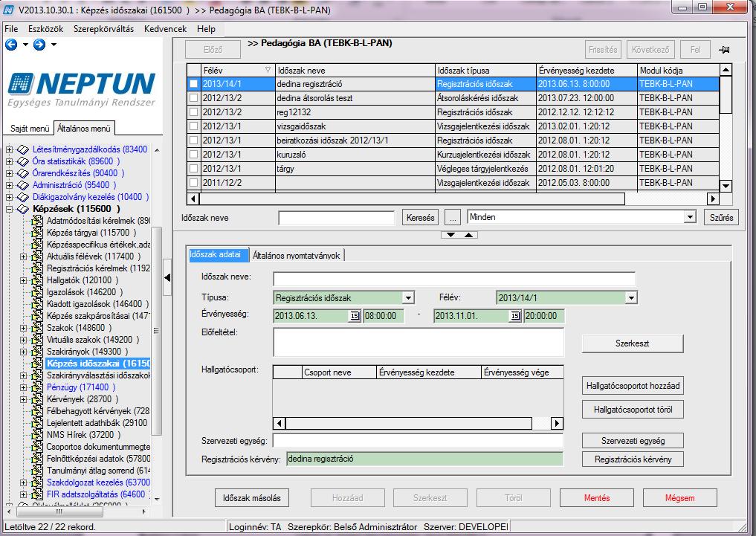Click the Mentés button
Screen dimensions: 756x536
tap(596, 498)
